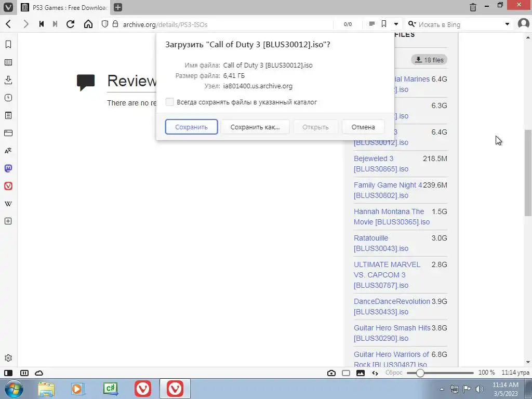The image size is (532, 399).
Task: Click the page vertical scrollbar thumb
Action: pyautogui.click(x=528, y=172)
